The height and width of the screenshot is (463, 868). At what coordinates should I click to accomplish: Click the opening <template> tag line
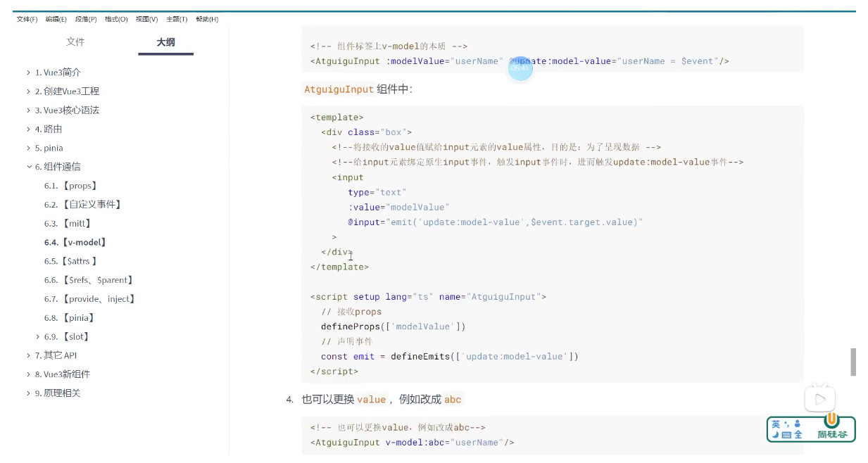coord(337,118)
